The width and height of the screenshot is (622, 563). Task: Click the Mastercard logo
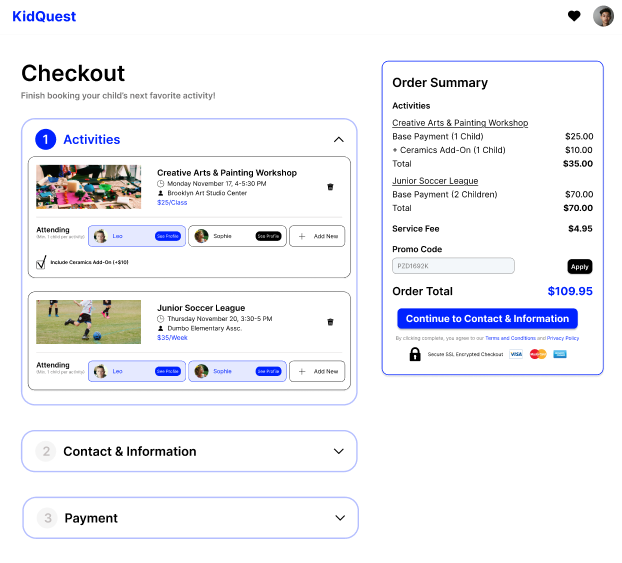pyautogui.click(x=538, y=354)
